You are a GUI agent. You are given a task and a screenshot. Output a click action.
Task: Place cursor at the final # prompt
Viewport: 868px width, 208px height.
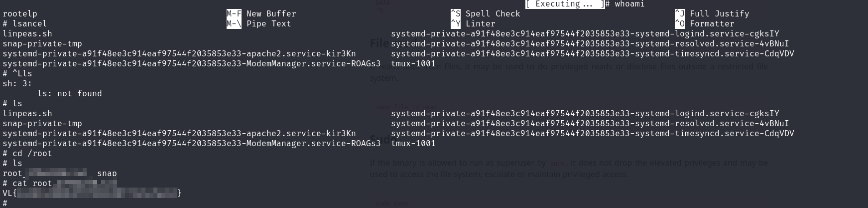coord(5,203)
